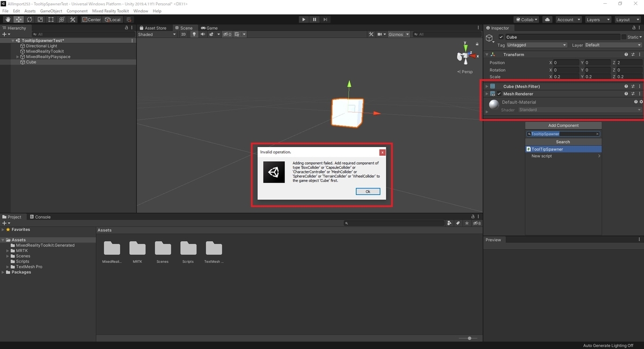Open the GameObject menu
The height and width of the screenshot is (349, 644).
[x=51, y=11]
